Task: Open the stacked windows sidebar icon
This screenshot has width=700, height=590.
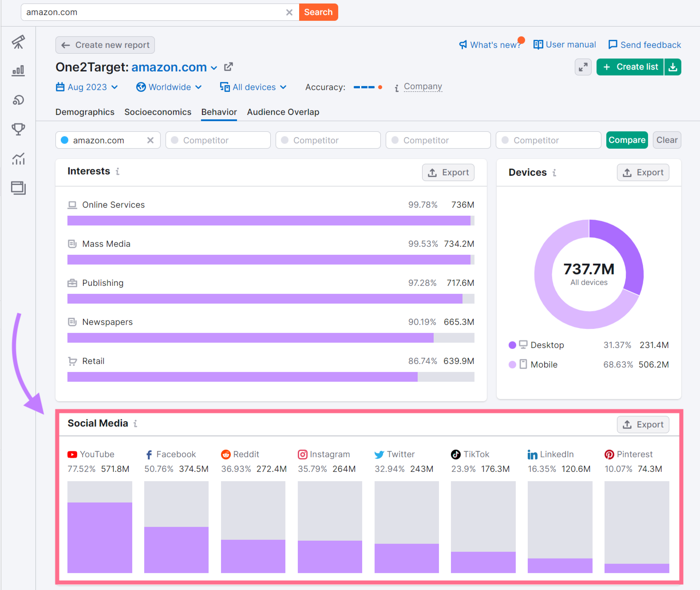Action: click(18, 188)
